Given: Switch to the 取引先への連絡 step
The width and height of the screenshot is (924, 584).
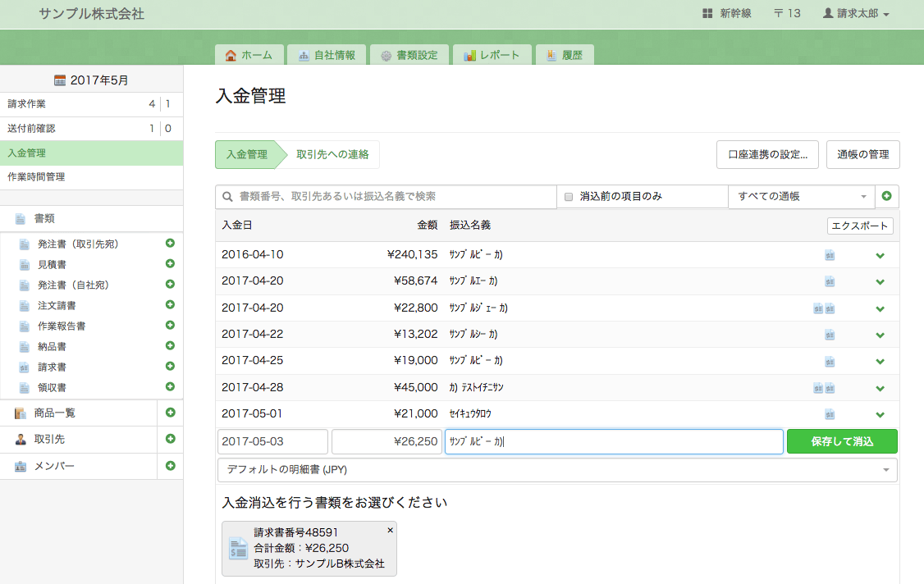Looking at the screenshot, I should [x=332, y=154].
